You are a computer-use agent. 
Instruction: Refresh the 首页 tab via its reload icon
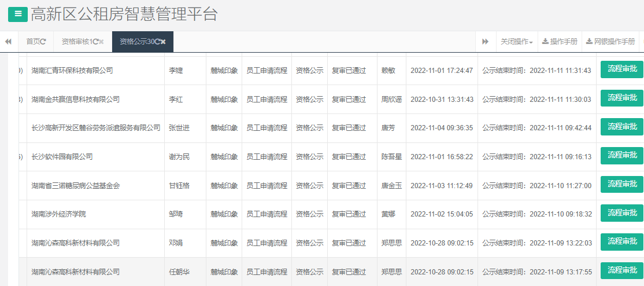(x=43, y=42)
